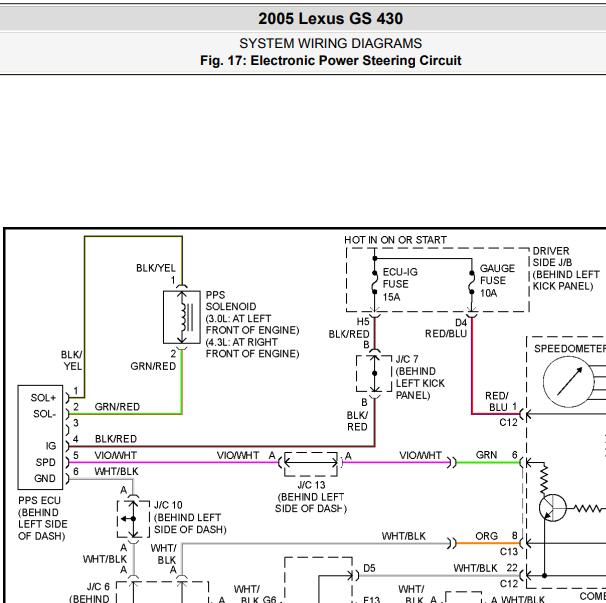Click the 'G6' connector label

click(269, 600)
